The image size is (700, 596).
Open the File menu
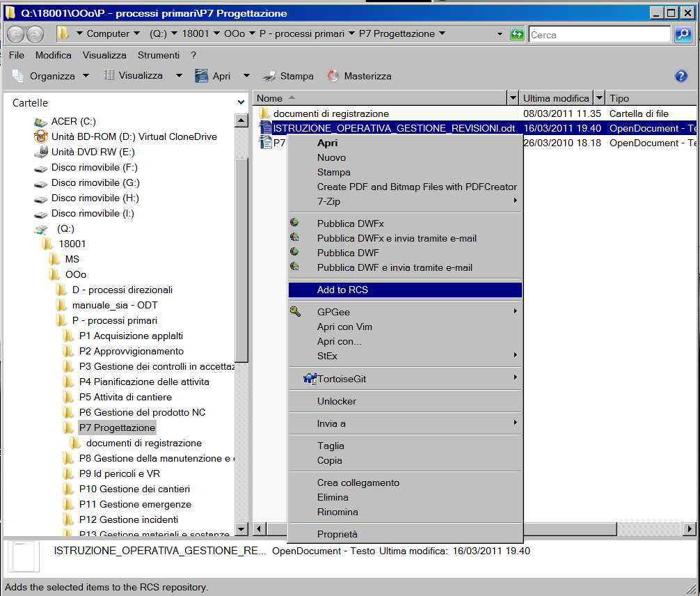17,55
